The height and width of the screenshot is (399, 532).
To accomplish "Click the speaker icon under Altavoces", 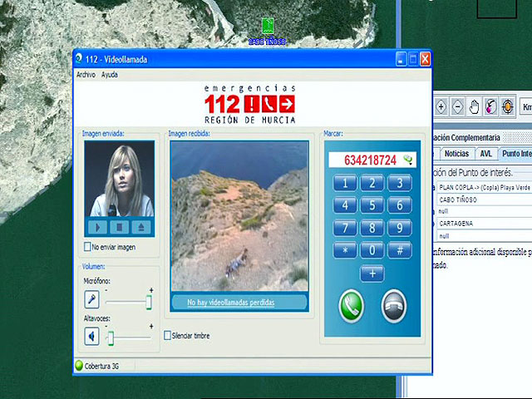I will (92, 337).
